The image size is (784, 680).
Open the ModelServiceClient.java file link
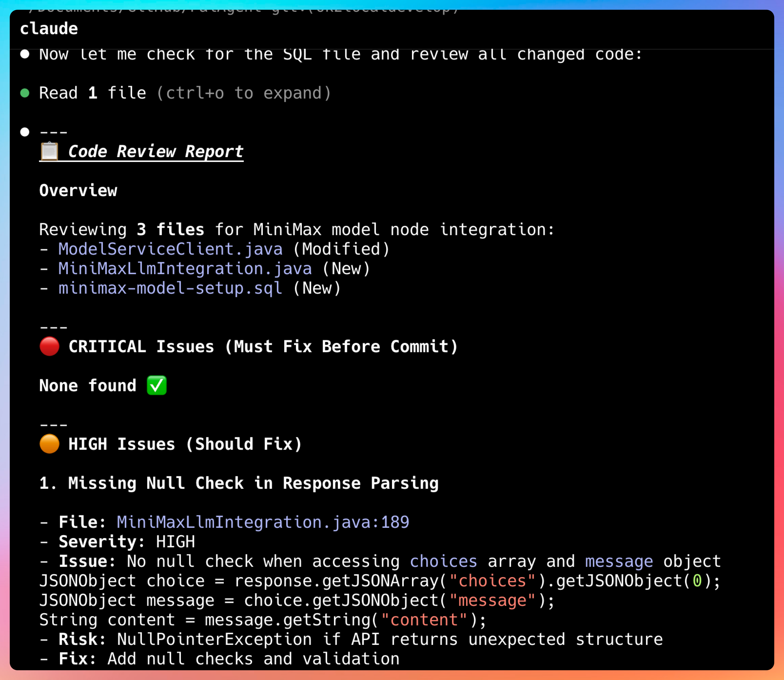(x=170, y=249)
